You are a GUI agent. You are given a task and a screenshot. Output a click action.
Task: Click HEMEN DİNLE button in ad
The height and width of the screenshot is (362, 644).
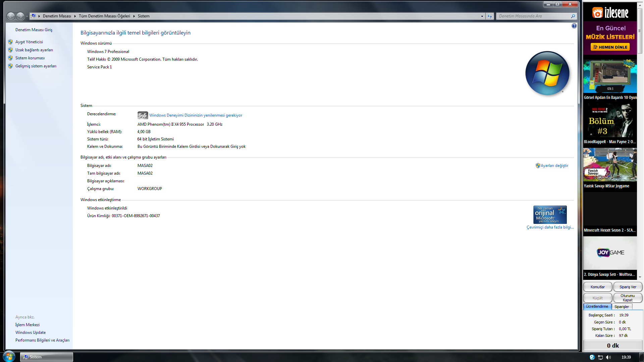(610, 47)
